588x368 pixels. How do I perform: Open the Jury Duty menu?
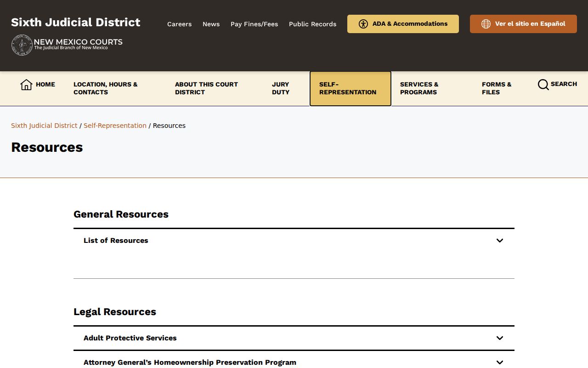281,88
